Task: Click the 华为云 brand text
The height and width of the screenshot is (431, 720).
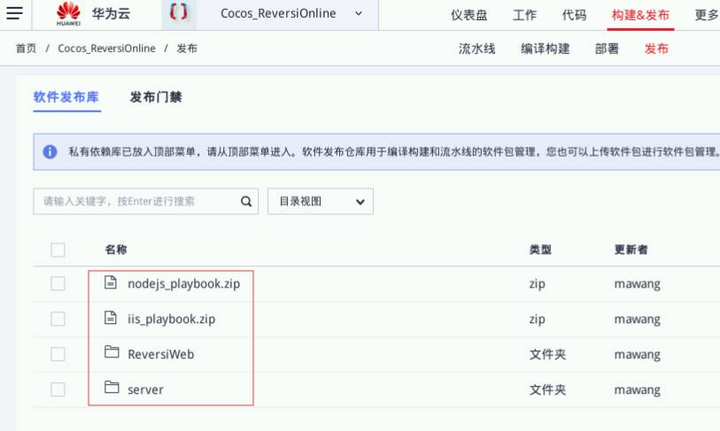Action: (111, 14)
